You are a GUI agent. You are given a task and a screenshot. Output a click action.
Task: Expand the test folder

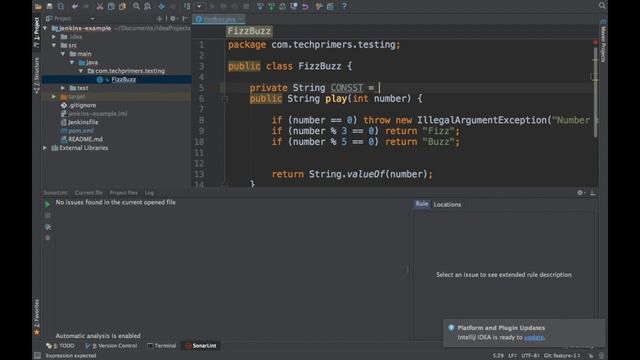click(x=63, y=88)
